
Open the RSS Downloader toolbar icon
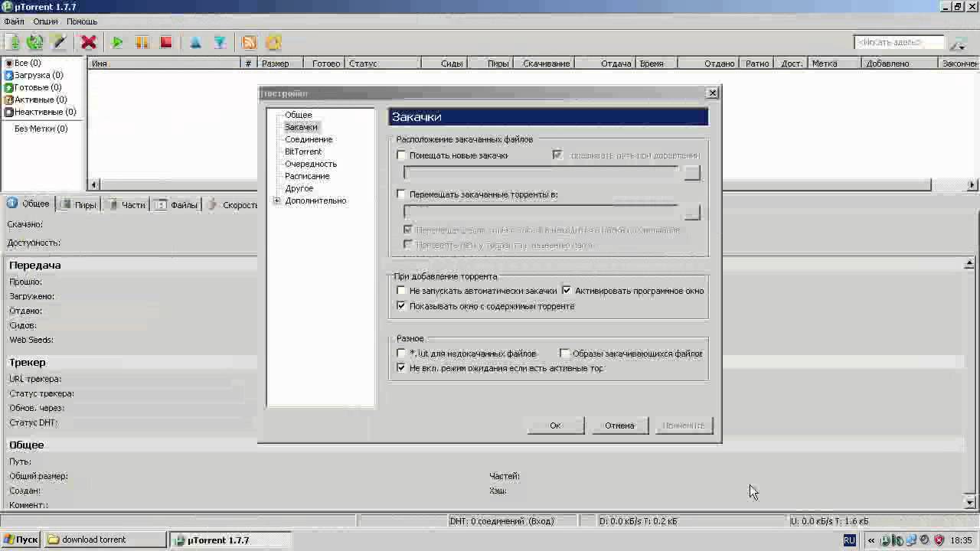(x=249, y=43)
